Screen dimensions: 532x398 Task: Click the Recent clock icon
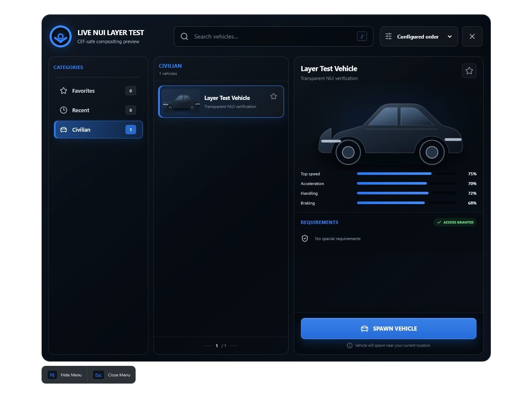click(64, 110)
